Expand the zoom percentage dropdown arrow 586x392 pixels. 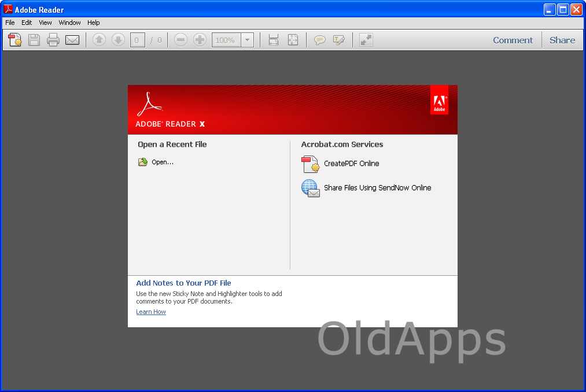247,40
